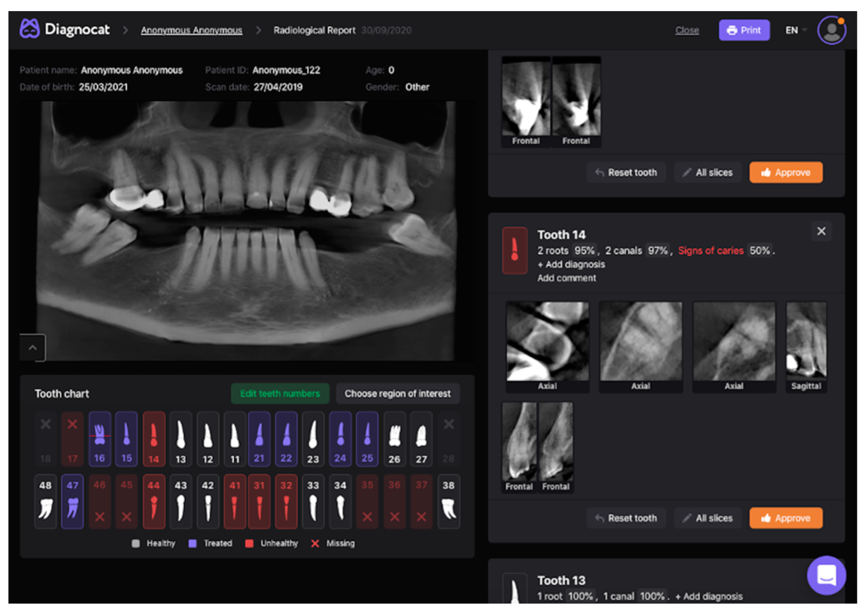
Task: Click the Diagnocat logo icon
Action: coord(29,29)
